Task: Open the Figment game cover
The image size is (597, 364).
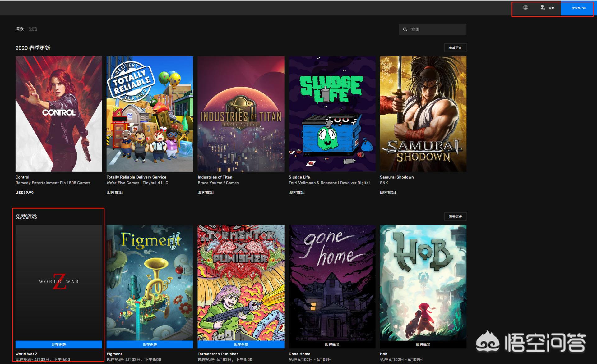Action: [x=150, y=283]
